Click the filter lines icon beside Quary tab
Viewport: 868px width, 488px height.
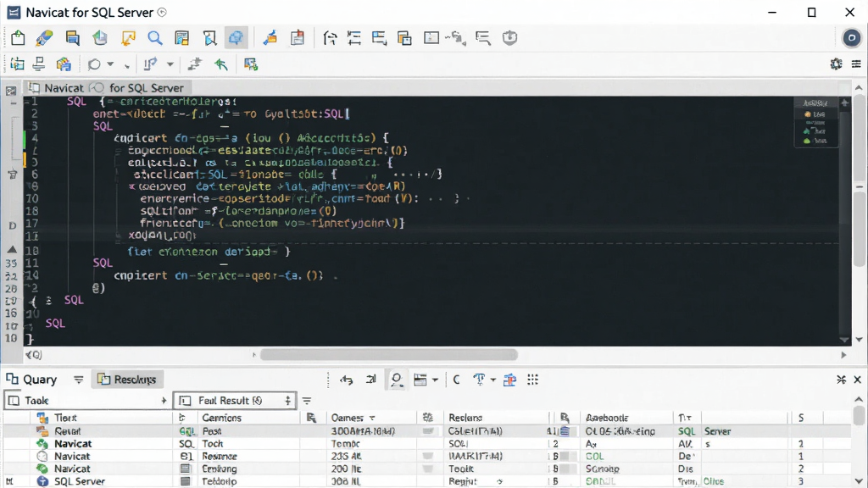coord(79,379)
